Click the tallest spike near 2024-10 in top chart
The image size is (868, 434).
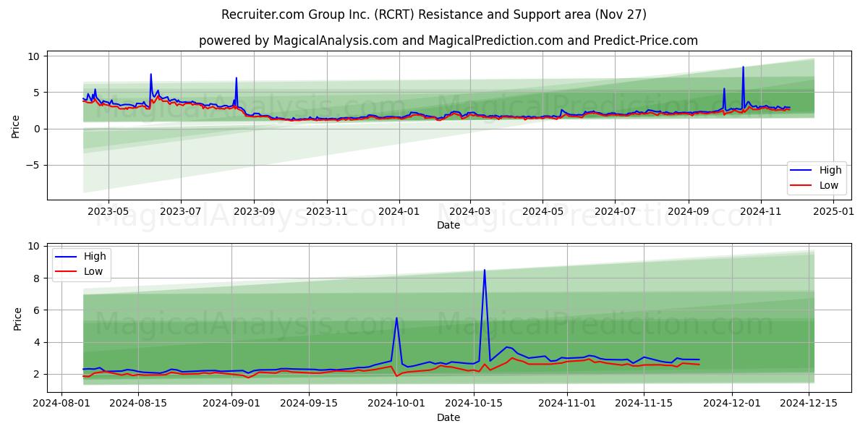[x=743, y=67]
